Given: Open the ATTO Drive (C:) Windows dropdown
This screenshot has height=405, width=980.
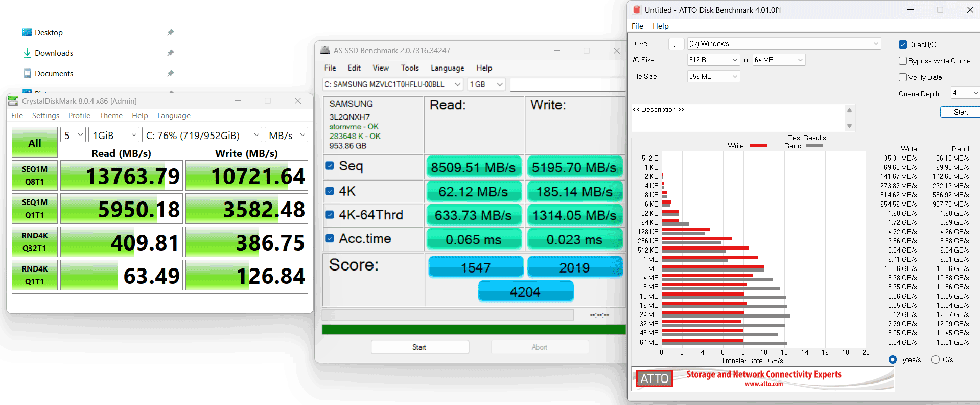Looking at the screenshot, I should (x=784, y=43).
